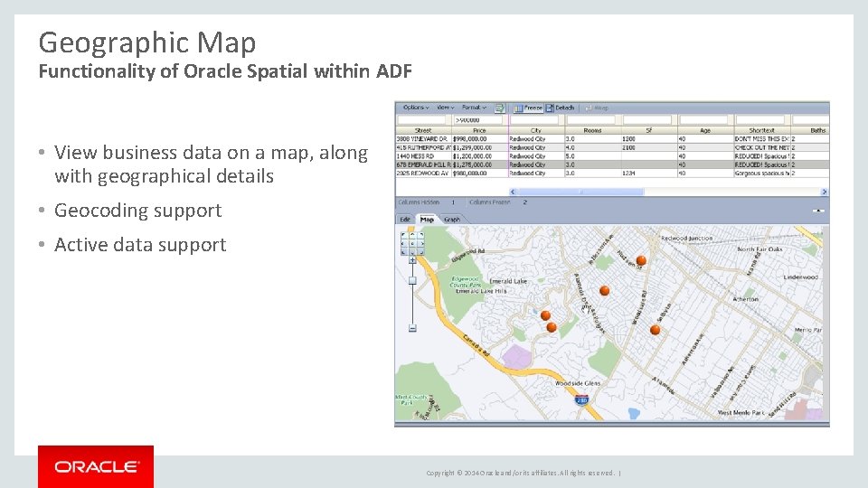Pan the map to the northeast corner arrow
This screenshot has height=488, width=868.
[x=421, y=235]
